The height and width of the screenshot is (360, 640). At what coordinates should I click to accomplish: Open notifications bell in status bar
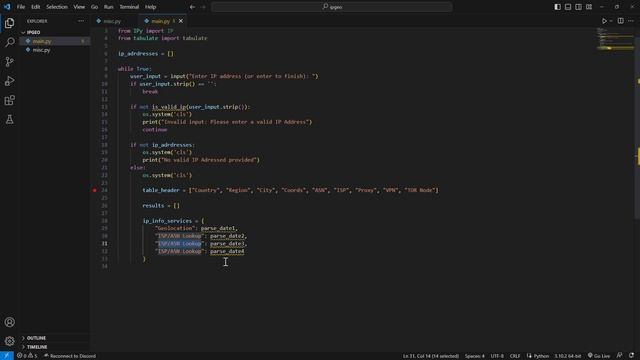(631, 356)
